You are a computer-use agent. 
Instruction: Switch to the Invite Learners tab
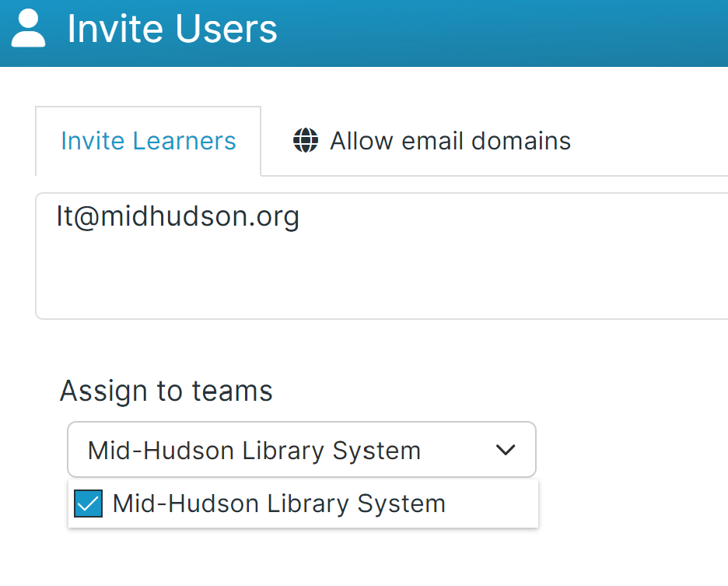148,141
